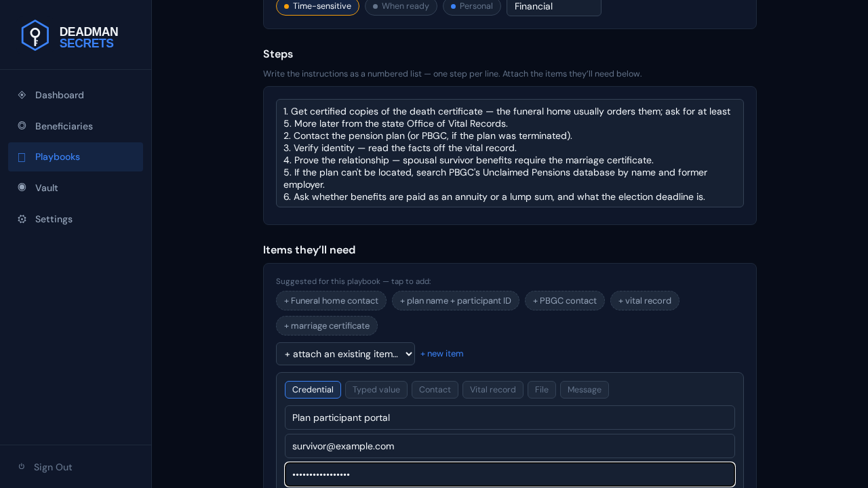Click the Playbooks book icon
The width and height of the screenshot is (868, 488).
point(22,157)
